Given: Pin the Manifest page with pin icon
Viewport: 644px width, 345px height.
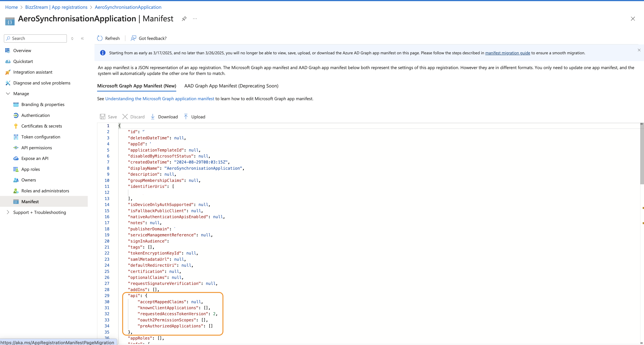Looking at the screenshot, I should tap(184, 19).
